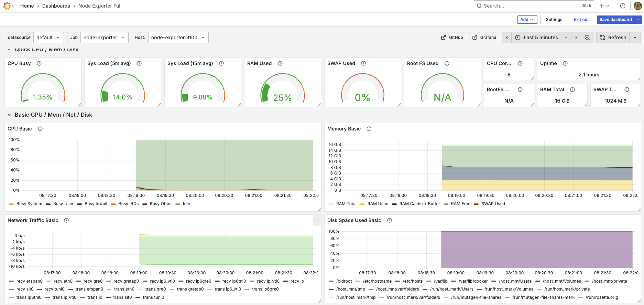
Task: Open Save dashboard options arrow
Action: point(638,20)
